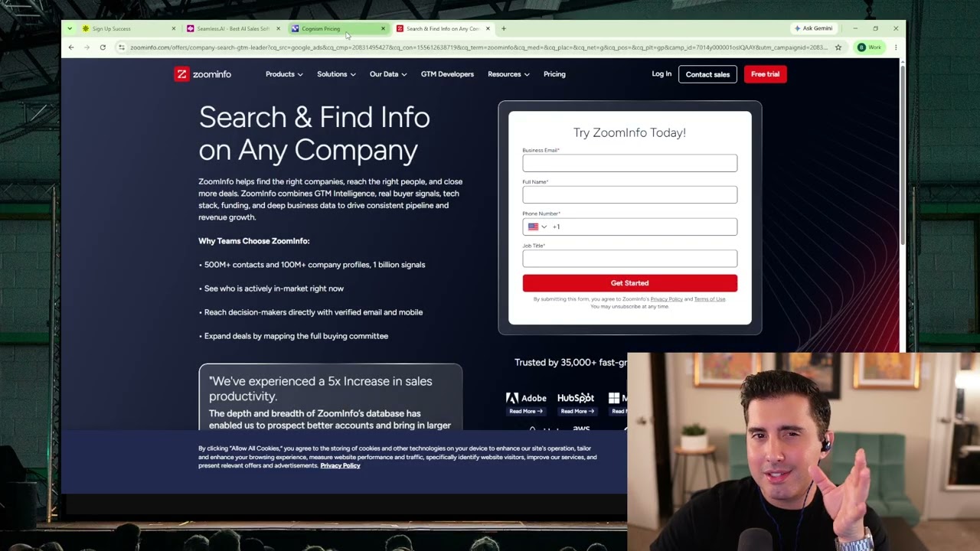Screen dimensions: 980x551
Task: Close the Sign Up Success tab
Action: click(174, 28)
